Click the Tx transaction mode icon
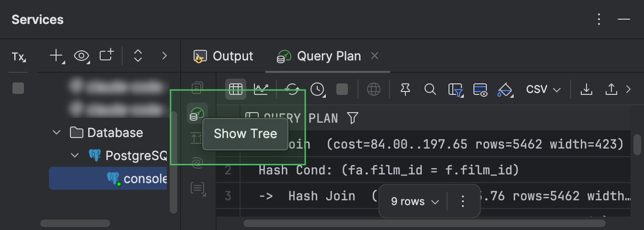This screenshot has width=644, height=230. tap(19, 57)
